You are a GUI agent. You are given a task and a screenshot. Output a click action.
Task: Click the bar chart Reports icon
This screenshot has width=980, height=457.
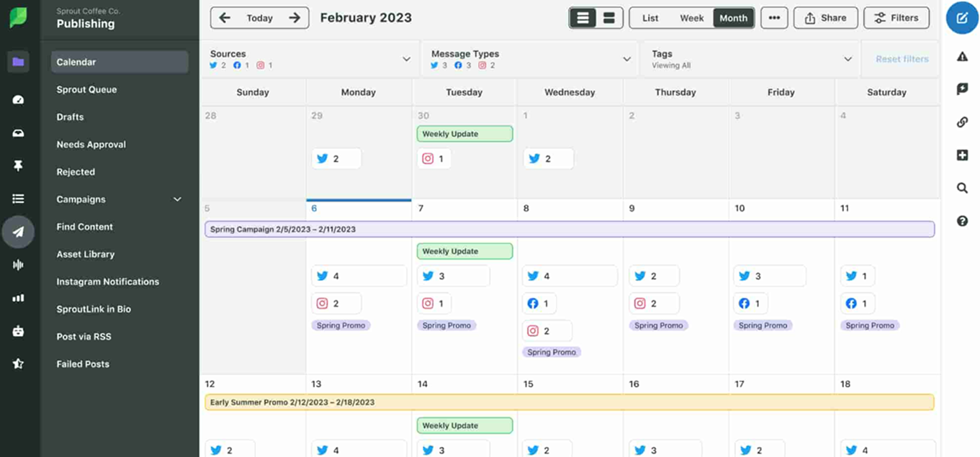pyautogui.click(x=19, y=298)
